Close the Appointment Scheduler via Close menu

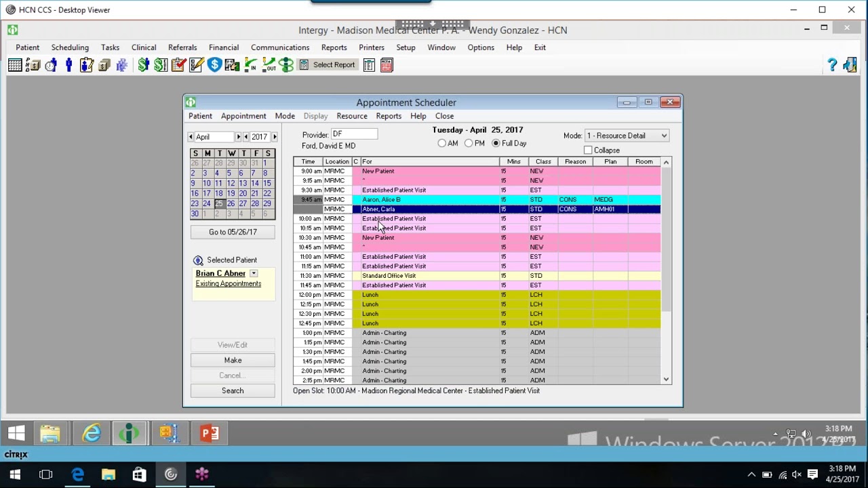pyautogui.click(x=444, y=116)
